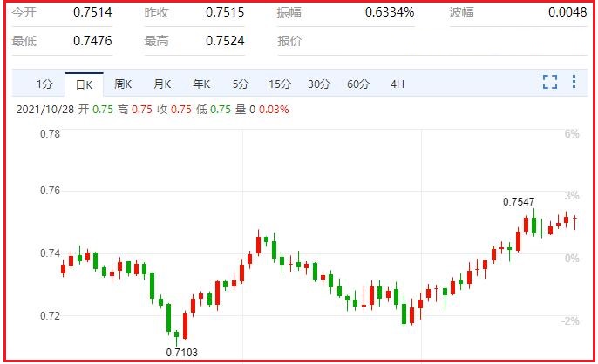
Task: Click the 最高 label
Action: point(156,41)
